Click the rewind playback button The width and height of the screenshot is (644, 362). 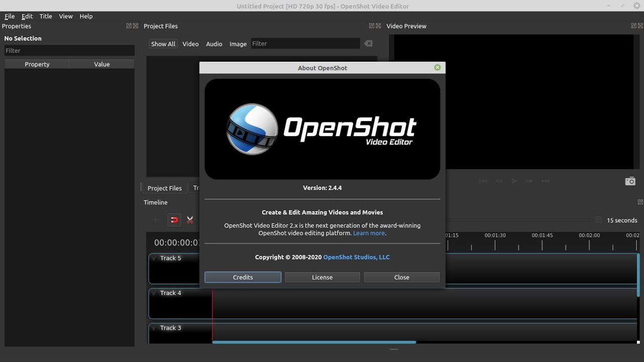(499, 181)
